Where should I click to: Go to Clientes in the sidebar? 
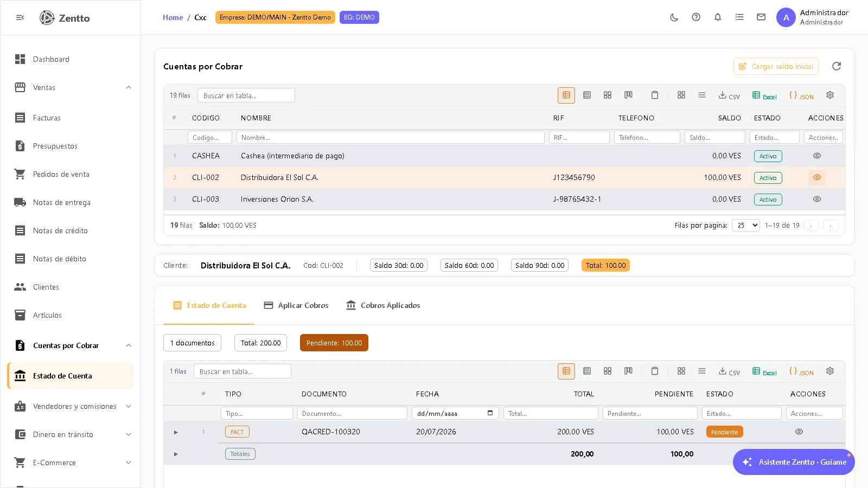(71, 287)
